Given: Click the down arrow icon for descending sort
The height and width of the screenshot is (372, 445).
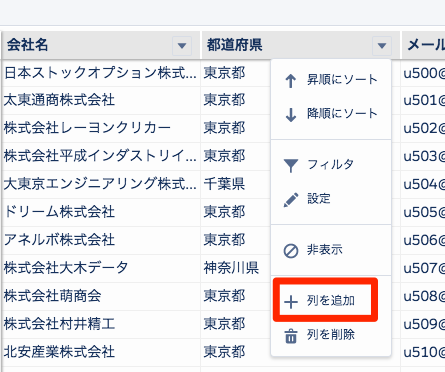Looking at the screenshot, I should [291, 114].
